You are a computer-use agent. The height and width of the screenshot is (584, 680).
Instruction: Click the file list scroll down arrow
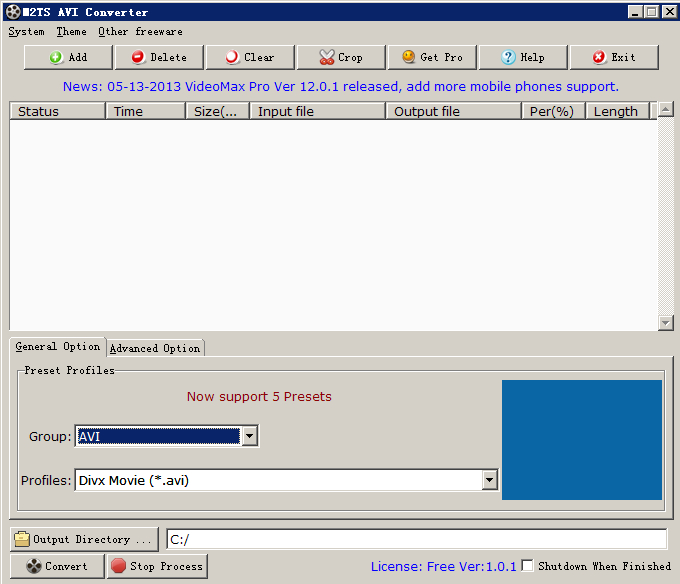(x=666, y=323)
